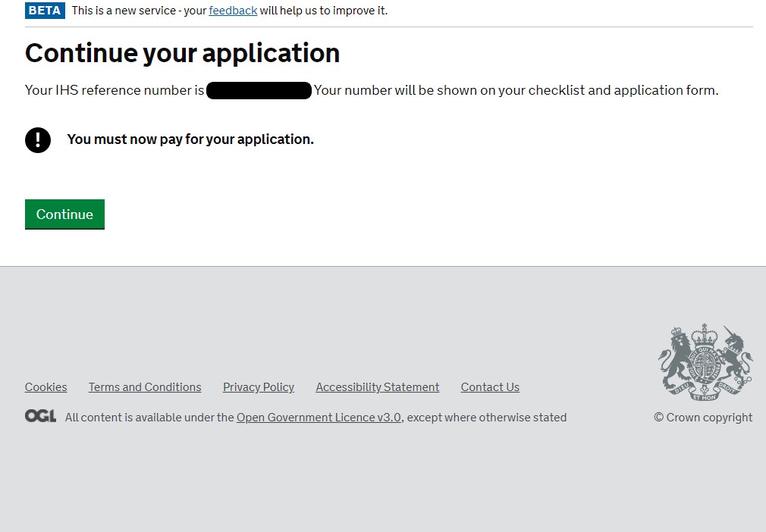Open Terms and Conditions page
The image size is (766, 532).
point(145,387)
